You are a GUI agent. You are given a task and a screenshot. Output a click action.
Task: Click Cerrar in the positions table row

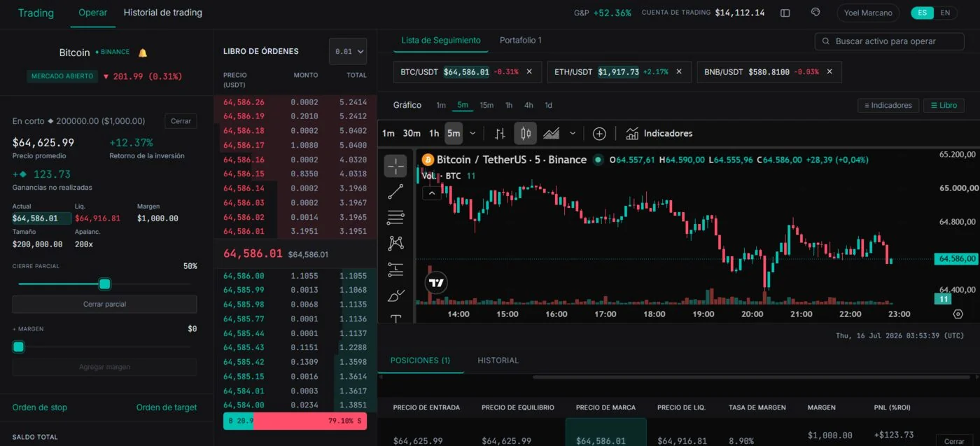(954, 441)
